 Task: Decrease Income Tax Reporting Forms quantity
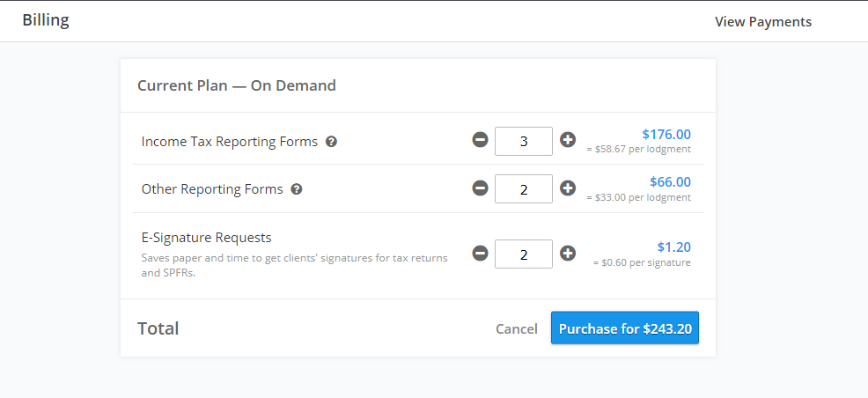(x=480, y=140)
